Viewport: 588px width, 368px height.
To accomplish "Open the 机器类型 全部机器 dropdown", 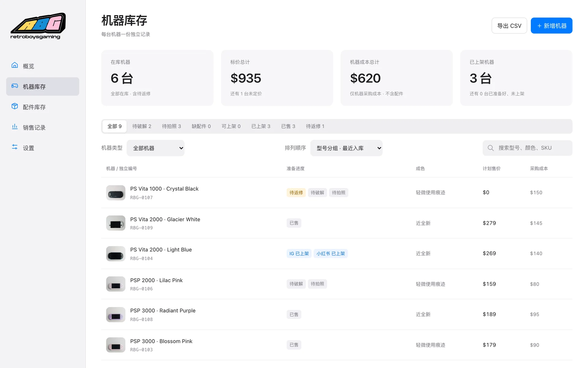I will point(156,148).
